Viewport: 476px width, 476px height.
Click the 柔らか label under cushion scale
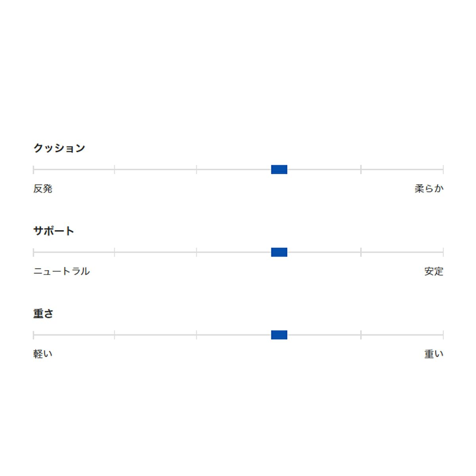[x=429, y=189]
